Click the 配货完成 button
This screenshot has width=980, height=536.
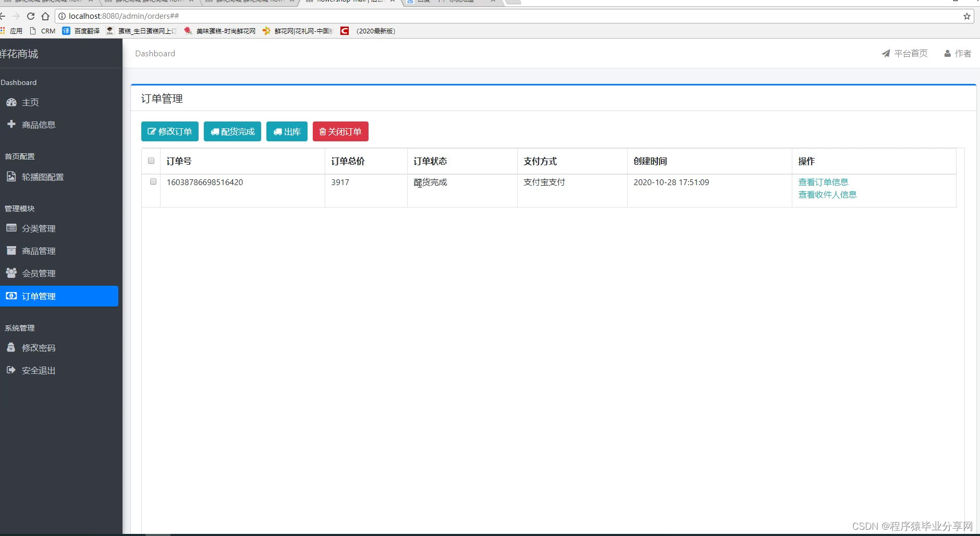tap(232, 131)
